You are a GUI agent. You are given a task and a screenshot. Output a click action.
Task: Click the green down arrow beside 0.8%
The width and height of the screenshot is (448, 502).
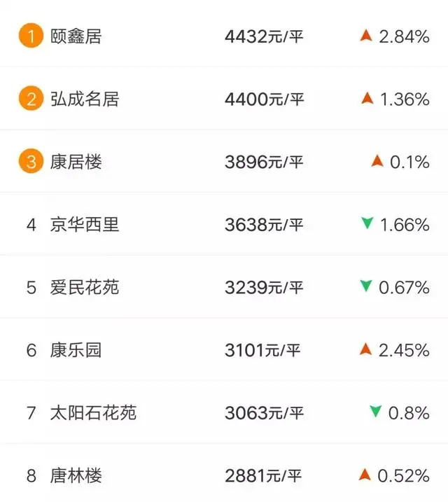pos(375,412)
